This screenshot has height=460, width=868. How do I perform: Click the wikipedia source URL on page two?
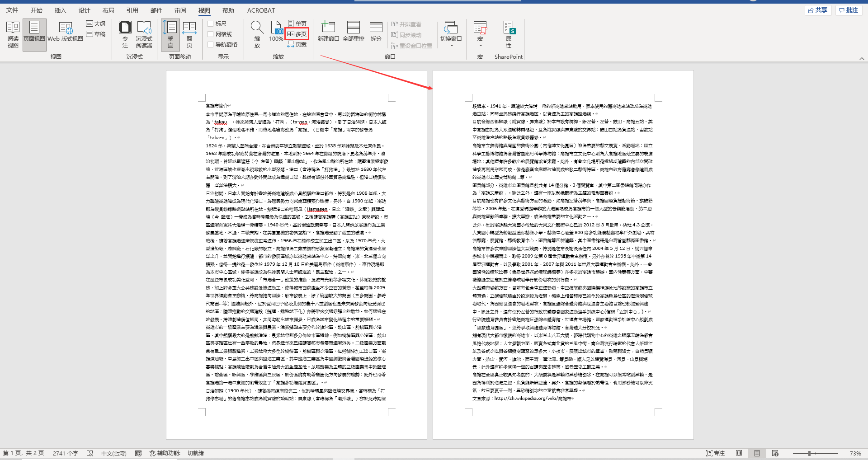pos(533,399)
